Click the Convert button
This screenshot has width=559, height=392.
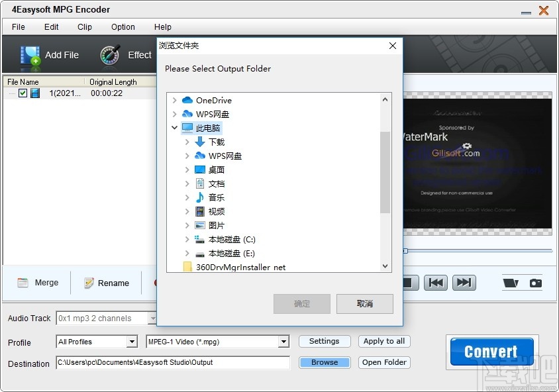click(x=491, y=351)
